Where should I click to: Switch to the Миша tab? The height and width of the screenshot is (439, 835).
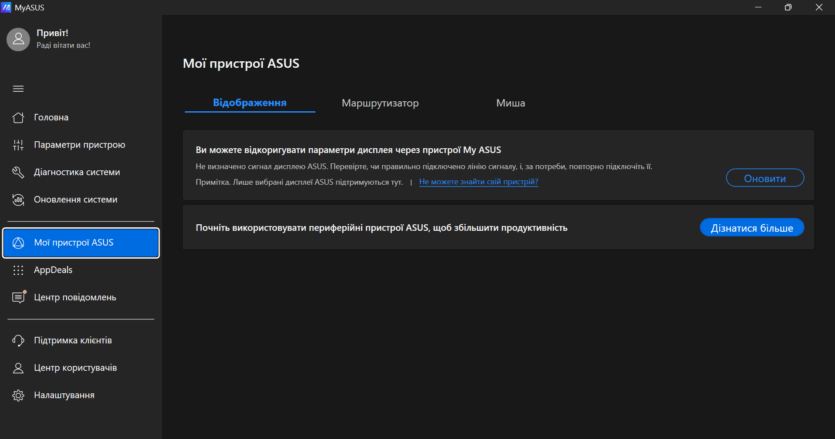tap(510, 103)
